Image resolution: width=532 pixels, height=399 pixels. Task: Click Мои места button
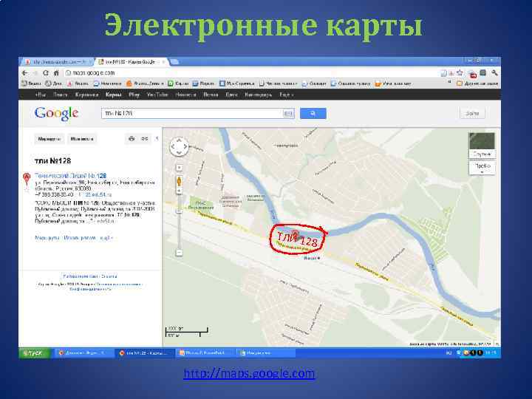click(x=82, y=139)
